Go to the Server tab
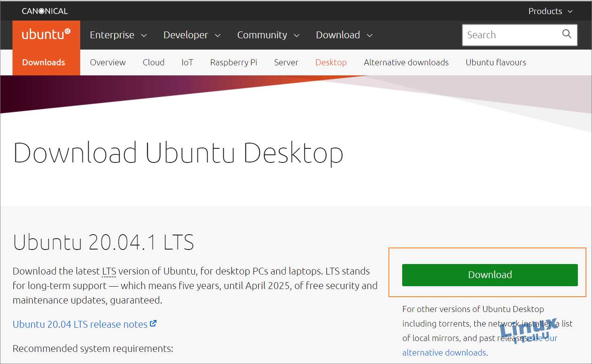The image size is (592, 364). [x=286, y=62]
